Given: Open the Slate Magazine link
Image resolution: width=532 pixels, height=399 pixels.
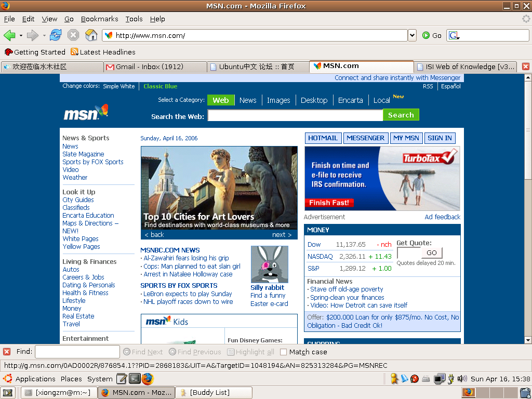Looking at the screenshot, I should 84,154.
